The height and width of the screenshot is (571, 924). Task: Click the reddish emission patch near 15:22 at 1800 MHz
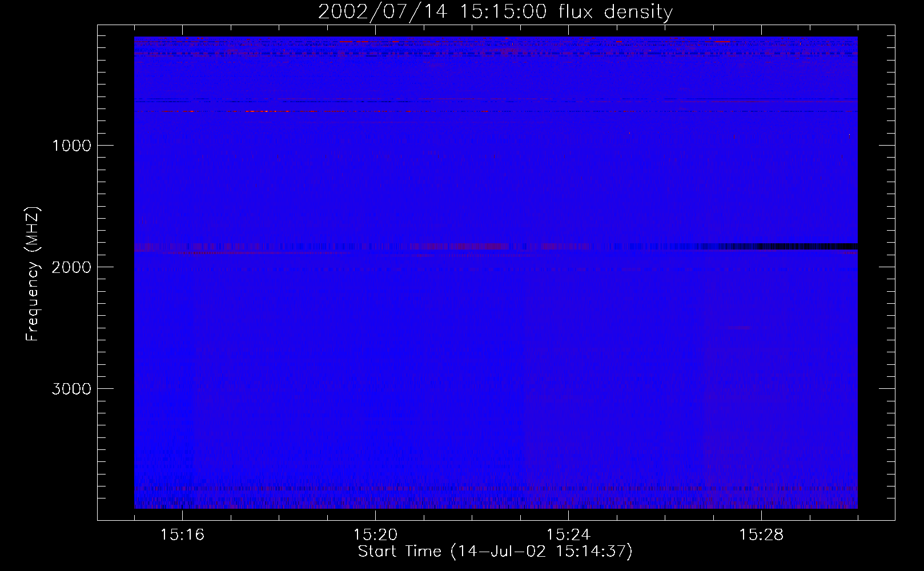point(460,247)
